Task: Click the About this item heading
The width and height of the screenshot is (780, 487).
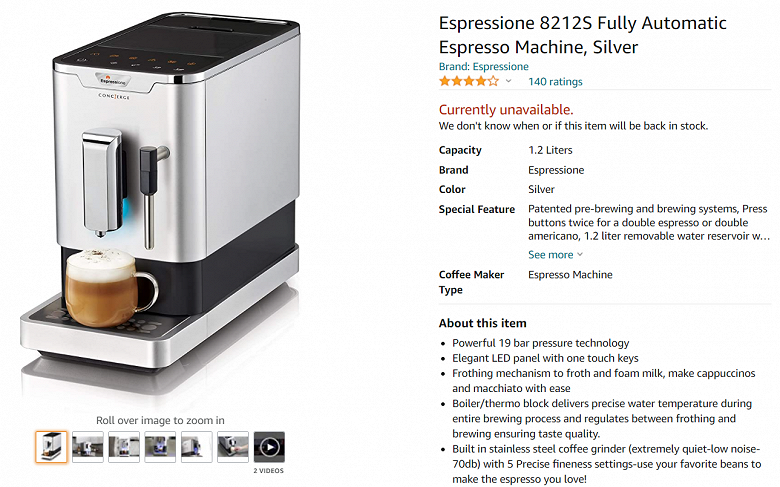Action: tap(483, 323)
